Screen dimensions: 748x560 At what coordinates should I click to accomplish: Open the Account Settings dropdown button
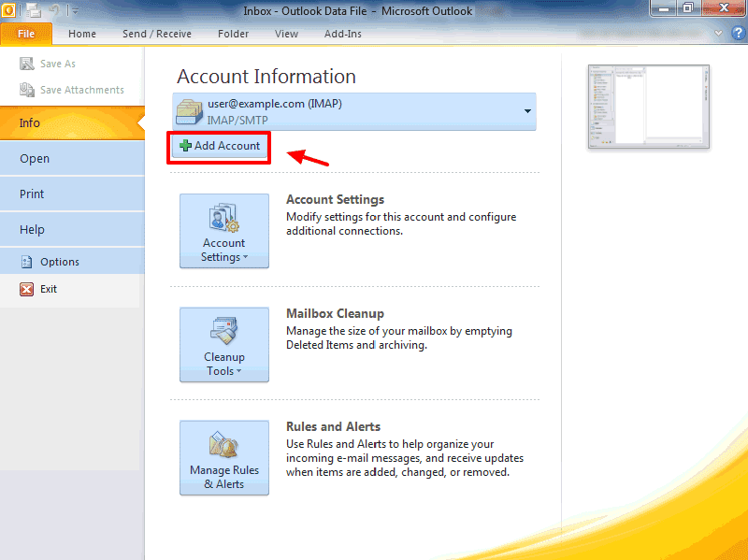coord(224,231)
